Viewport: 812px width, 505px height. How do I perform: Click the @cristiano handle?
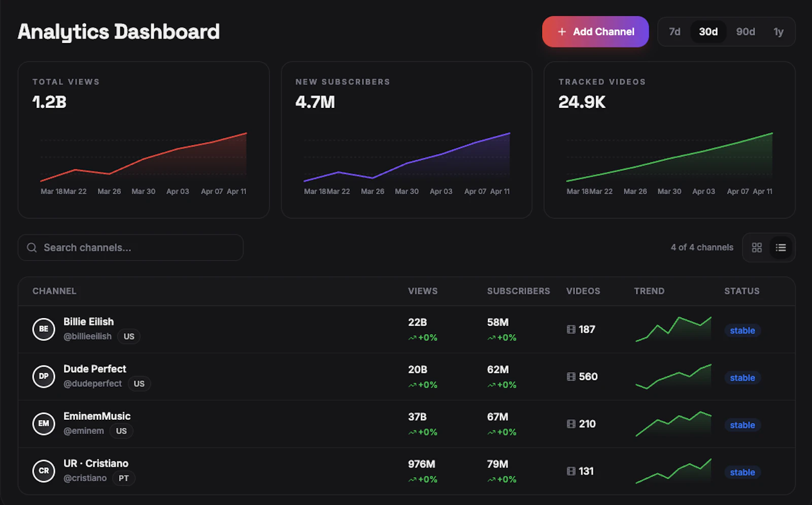pyautogui.click(x=85, y=478)
